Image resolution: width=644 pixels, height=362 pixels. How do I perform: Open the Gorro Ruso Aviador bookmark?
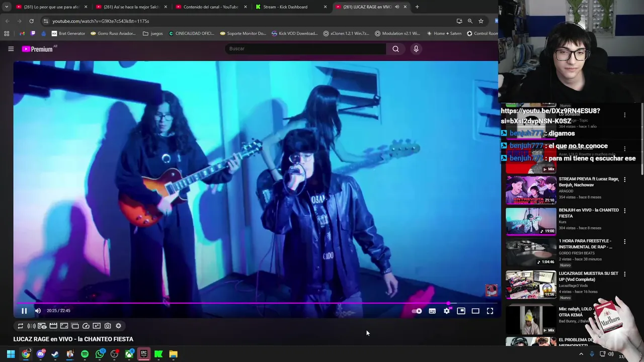click(113, 34)
